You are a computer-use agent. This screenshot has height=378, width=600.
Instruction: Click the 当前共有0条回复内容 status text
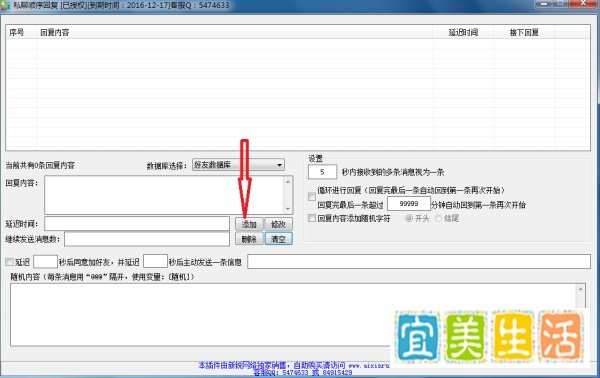pos(40,166)
